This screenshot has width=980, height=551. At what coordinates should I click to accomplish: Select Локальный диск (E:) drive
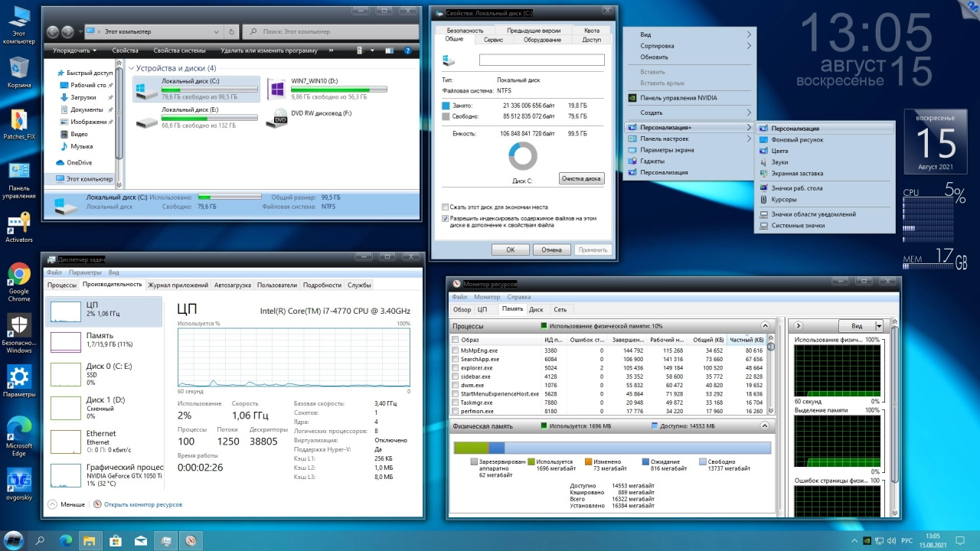pyautogui.click(x=197, y=118)
